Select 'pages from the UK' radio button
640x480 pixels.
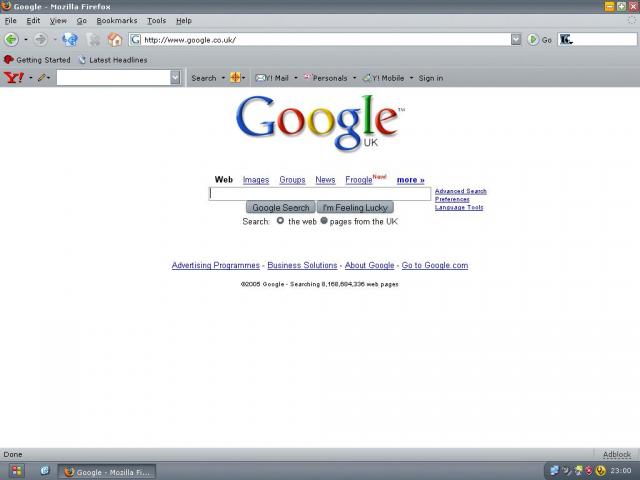[x=324, y=220]
